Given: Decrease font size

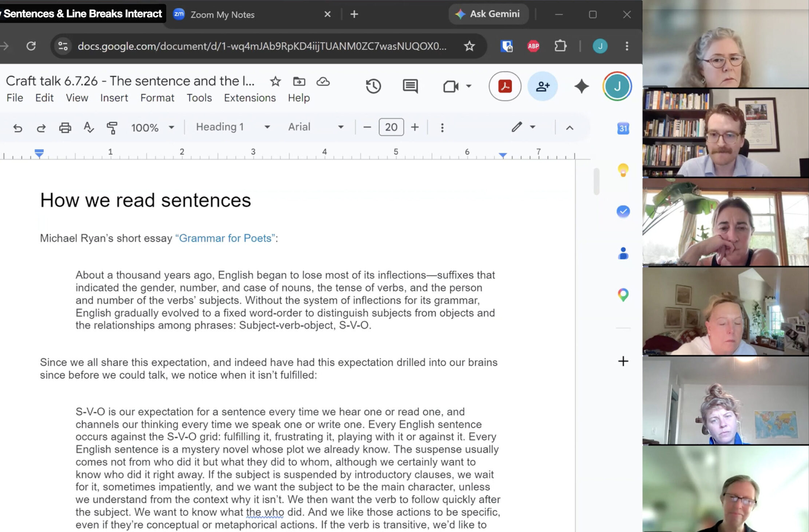Looking at the screenshot, I should [x=367, y=127].
